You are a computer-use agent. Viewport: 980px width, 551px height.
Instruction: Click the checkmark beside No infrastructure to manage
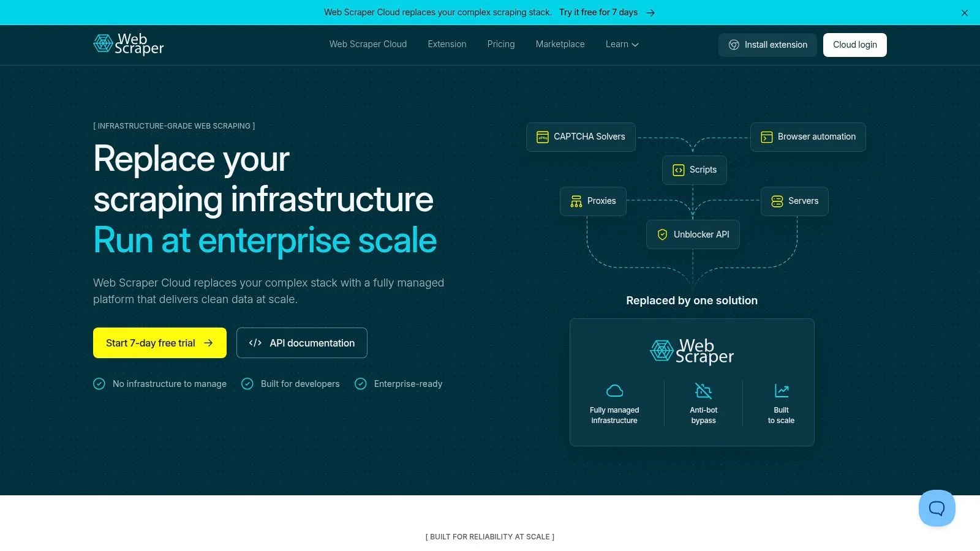click(x=99, y=384)
